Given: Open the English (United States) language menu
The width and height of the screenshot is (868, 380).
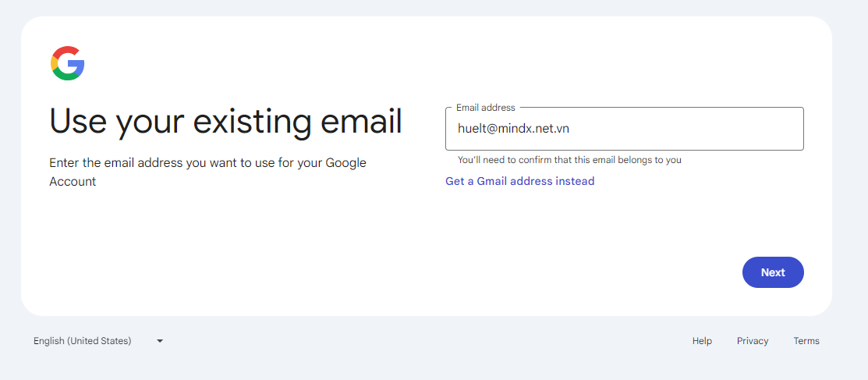Looking at the screenshot, I should click(83, 341).
